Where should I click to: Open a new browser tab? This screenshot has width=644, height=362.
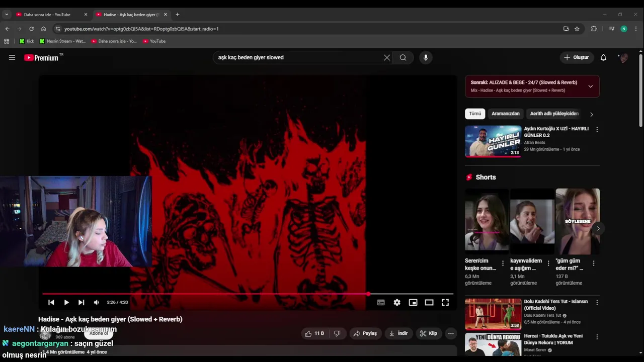pos(177,15)
